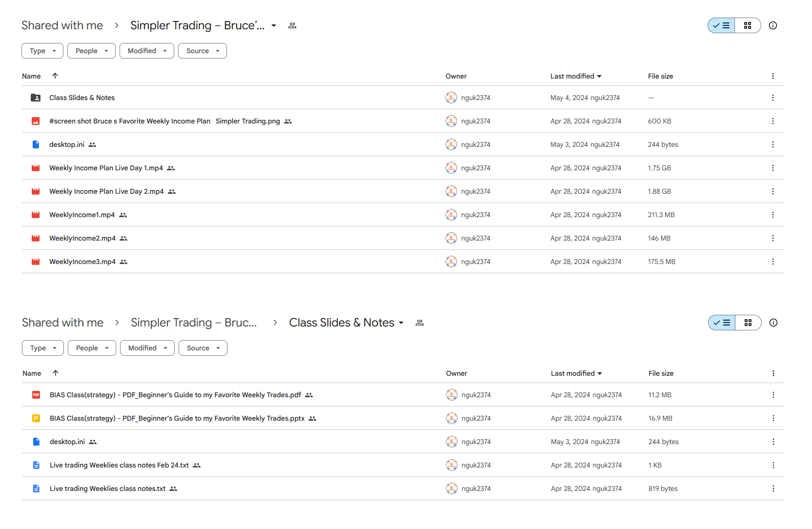Open WeeklyIncome2.mp4 file name
Screen dimensions: 812x529
tap(82, 238)
